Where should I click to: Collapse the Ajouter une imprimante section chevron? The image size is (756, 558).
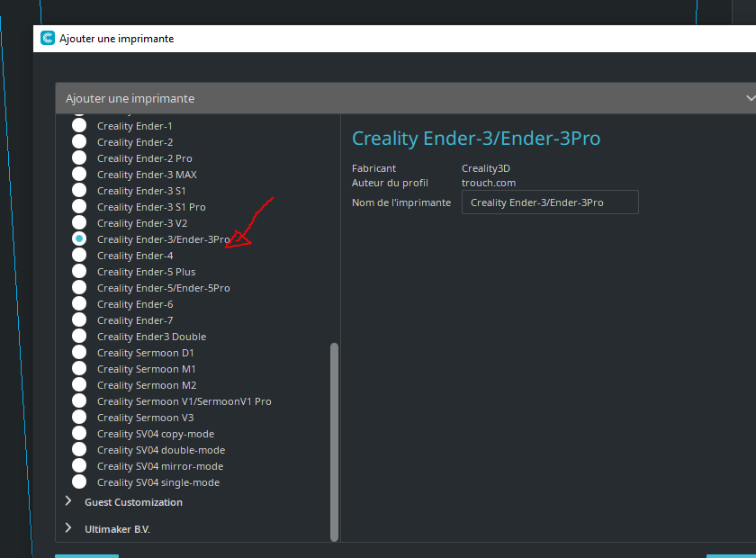tap(751, 98)
